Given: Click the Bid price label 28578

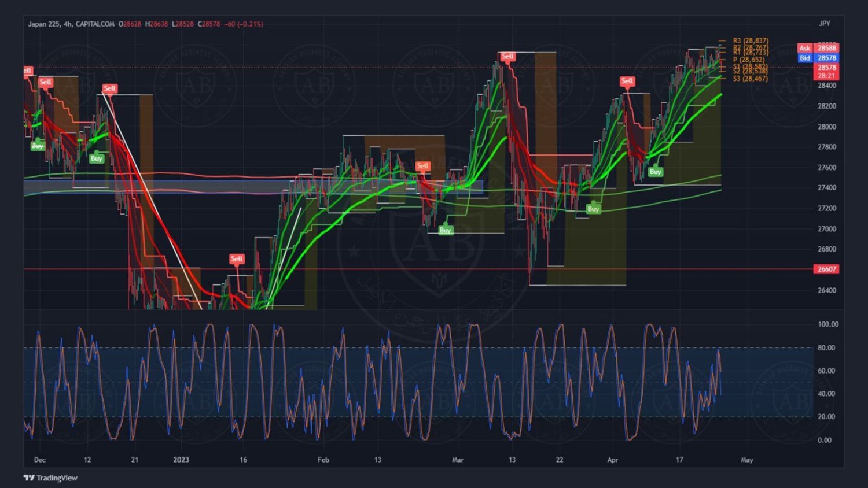Looking at the screenshot, I should [818, 58].
